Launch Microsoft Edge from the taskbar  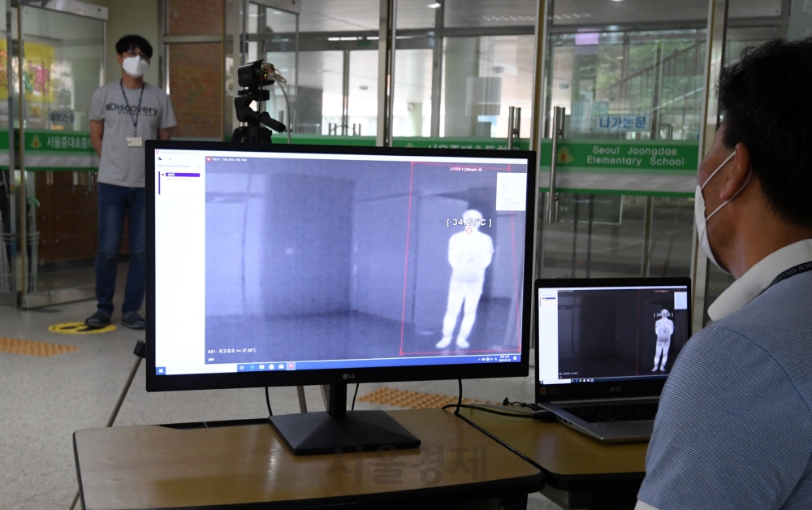click(x=253, y=367)
